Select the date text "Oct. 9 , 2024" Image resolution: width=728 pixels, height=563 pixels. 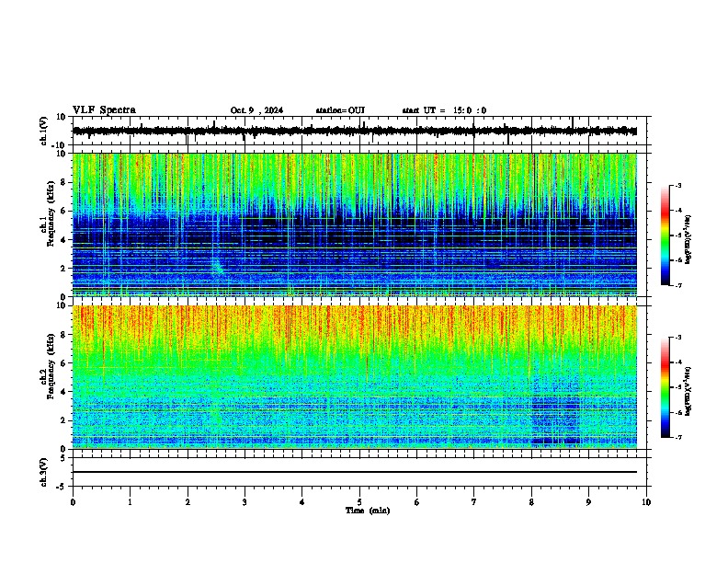(256, 110)
